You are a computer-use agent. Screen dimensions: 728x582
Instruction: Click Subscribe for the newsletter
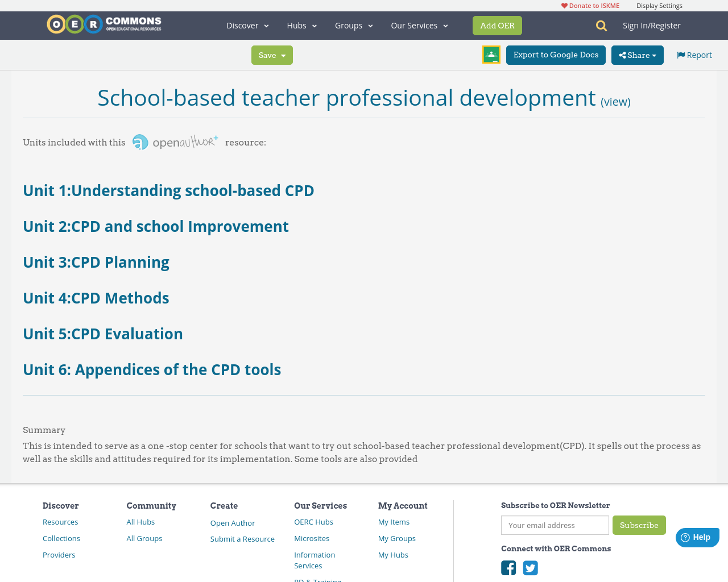click(639, 526)
